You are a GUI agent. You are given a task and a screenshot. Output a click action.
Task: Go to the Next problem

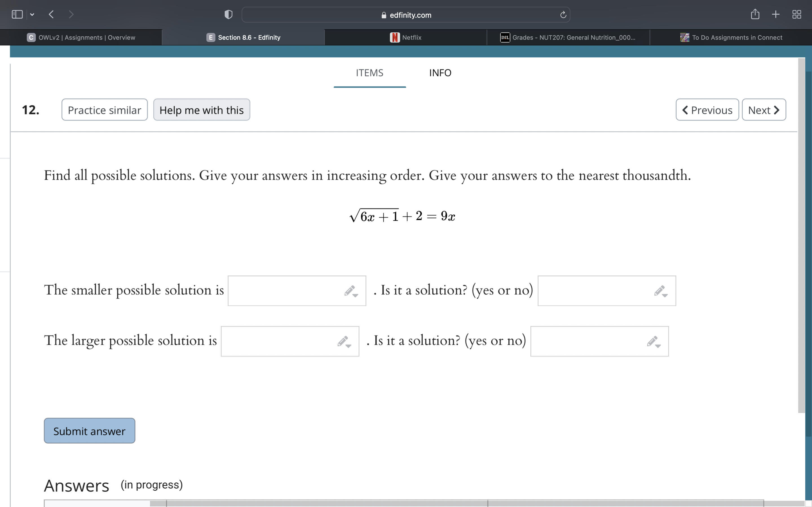tap(764, 110)
